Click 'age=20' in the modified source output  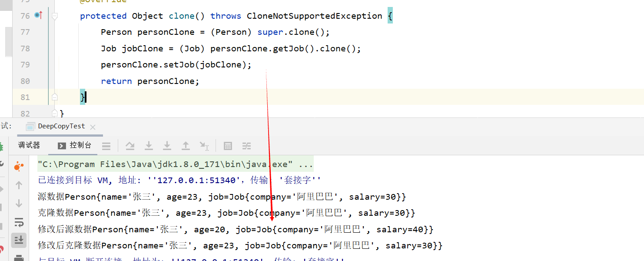coord(210,229)
